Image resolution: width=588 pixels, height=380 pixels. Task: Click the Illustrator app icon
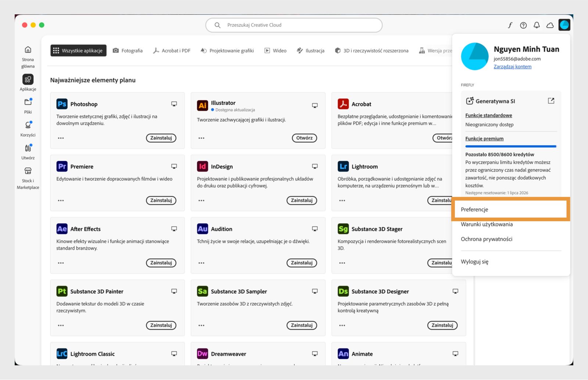click(202, 106)
